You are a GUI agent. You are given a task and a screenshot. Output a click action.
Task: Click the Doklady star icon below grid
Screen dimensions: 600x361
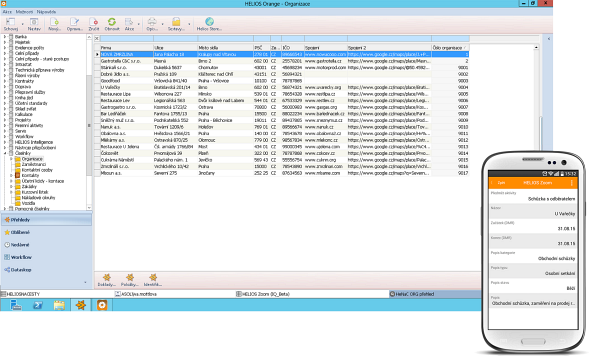click(107, 278)
